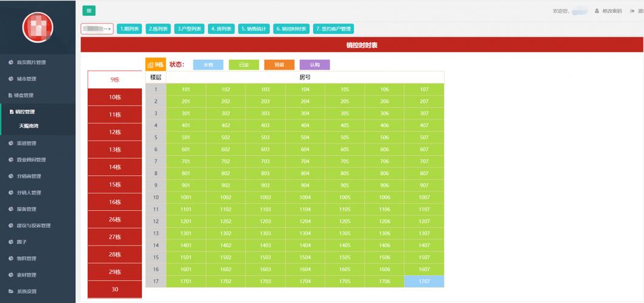Click the building icon next to 9栋 header
The image size is (644, 303).
(x=150, y=65)
